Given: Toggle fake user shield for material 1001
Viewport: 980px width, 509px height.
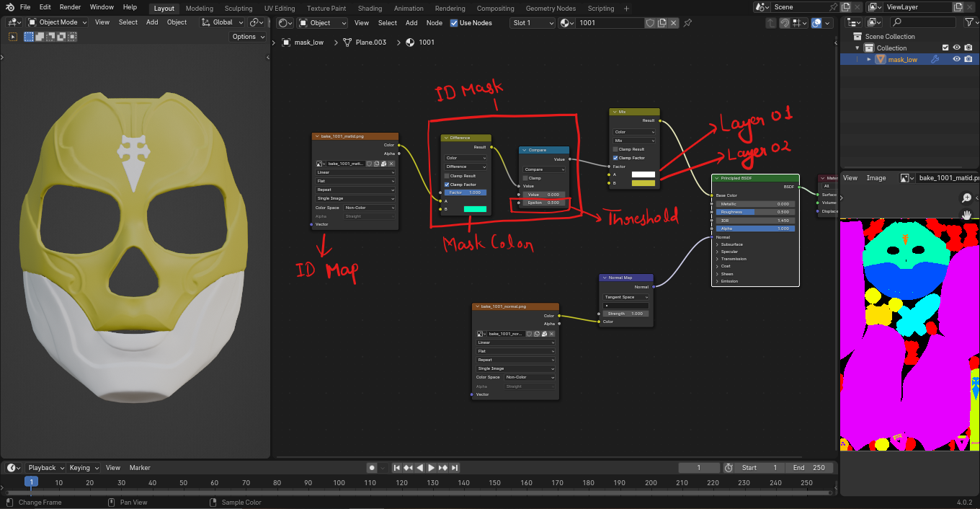Looking at the screenshot, I should pyautogui.click(x=650, y=23).
